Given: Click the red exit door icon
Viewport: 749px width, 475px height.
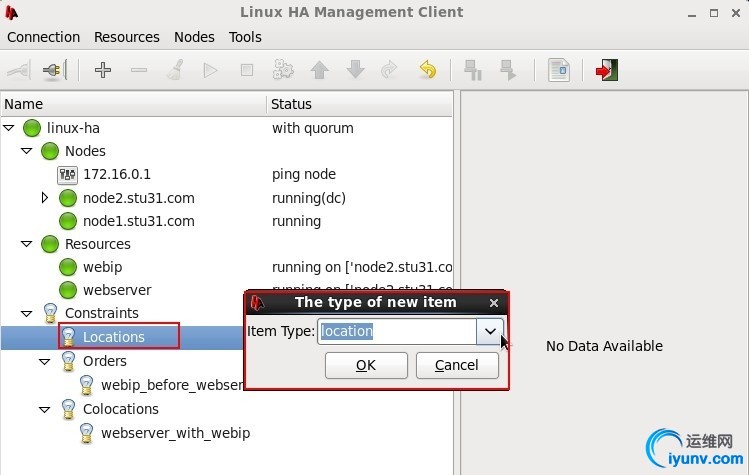Looking at the screenshot, I should [607, 71].
